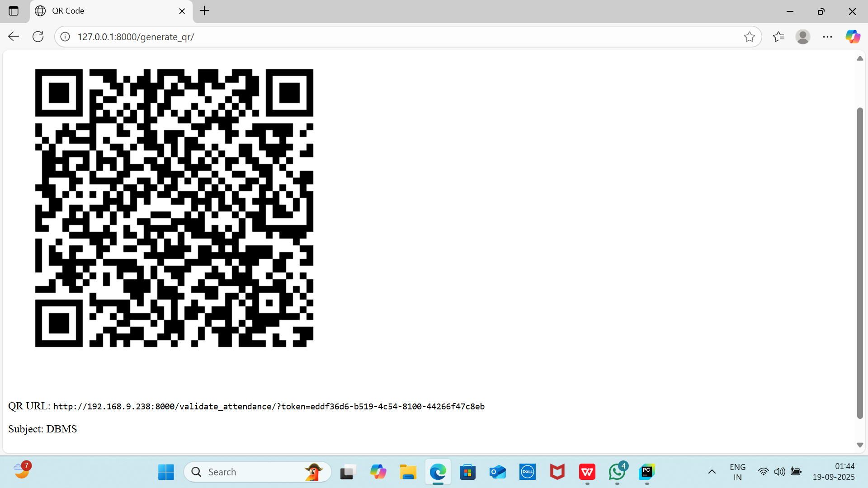
Task: Open the Copilot sidebar
Action: 853,37
